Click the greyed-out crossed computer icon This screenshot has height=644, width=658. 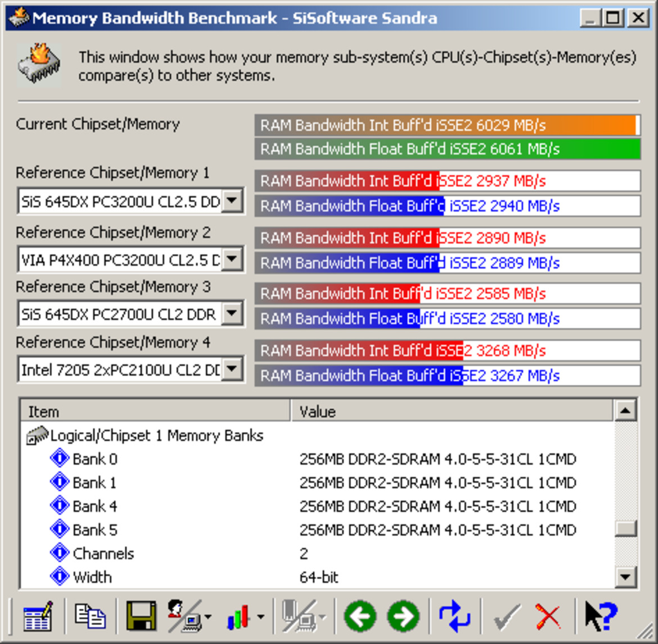(300, 616)
